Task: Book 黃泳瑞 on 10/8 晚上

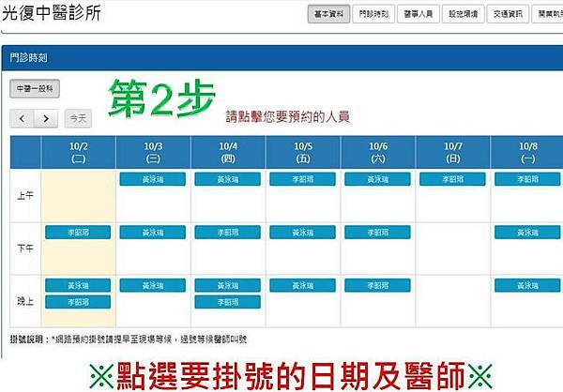Action: pos(527,285)
